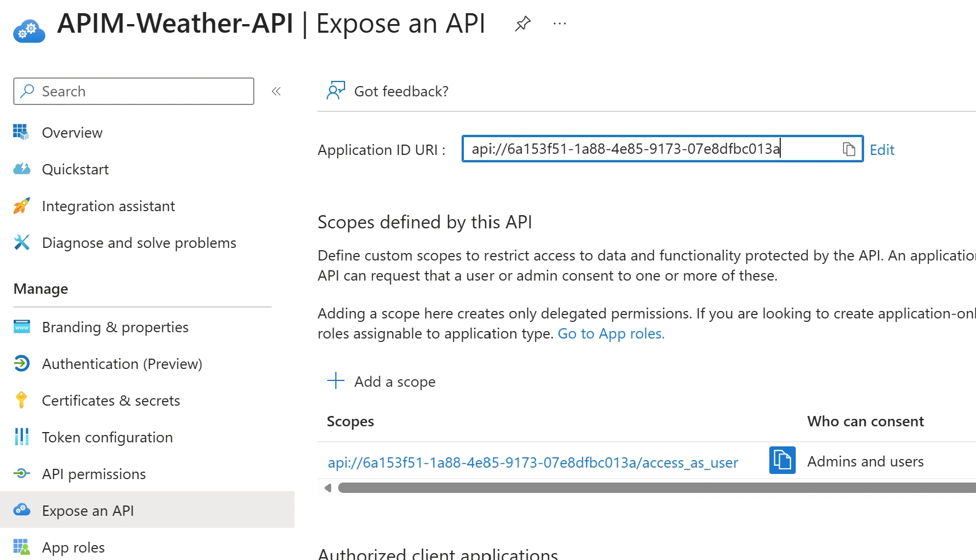The width and height of the screenshot is (976, 560).
Task: Click the Got feedback? button
Action: tap(388, 91)
